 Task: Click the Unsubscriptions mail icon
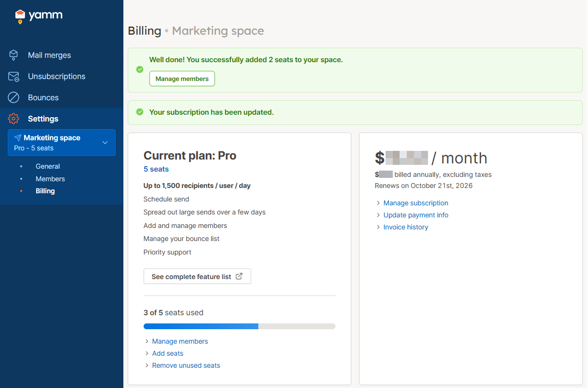tap(13, 77)
